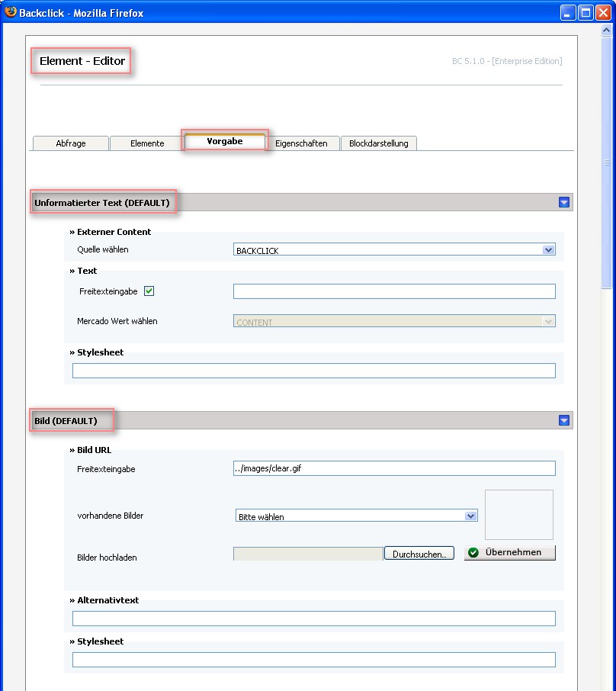Click the Stylesheet field under Bild

pos(314,660)
